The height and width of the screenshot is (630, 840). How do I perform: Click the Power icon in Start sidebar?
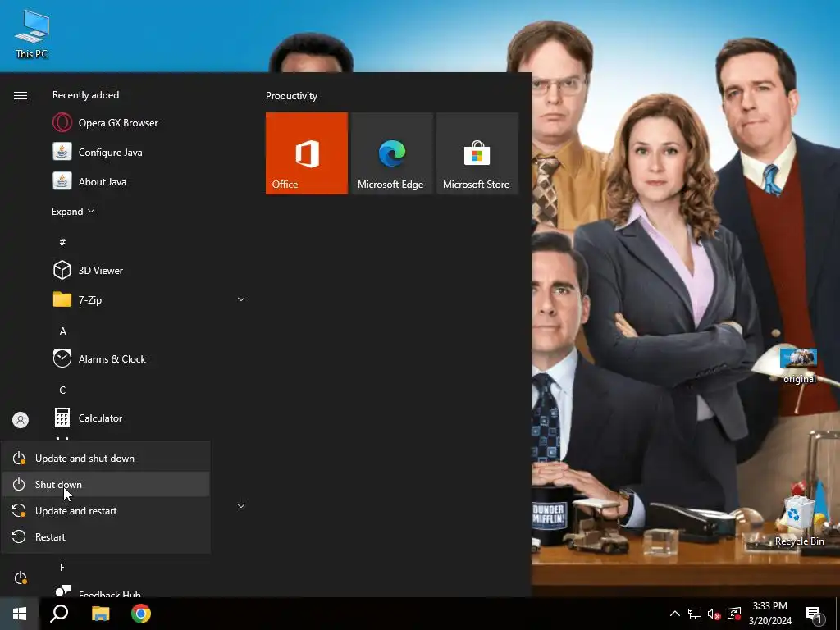pos(21,577)
